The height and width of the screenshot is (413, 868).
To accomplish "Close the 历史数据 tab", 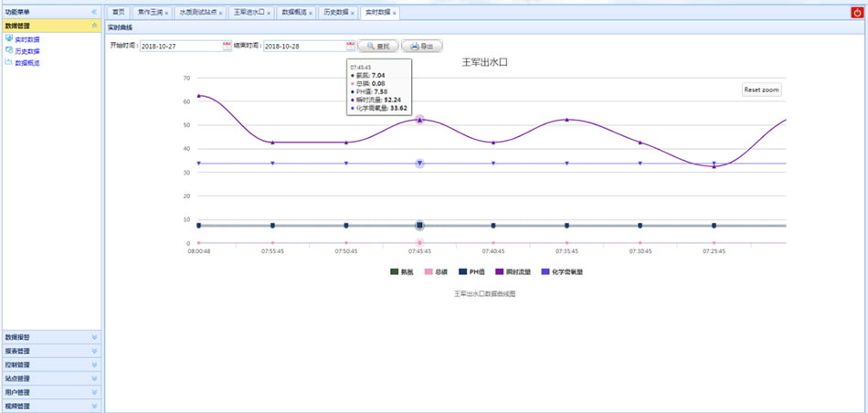I will pyautogui.click(x=352, y=14).
